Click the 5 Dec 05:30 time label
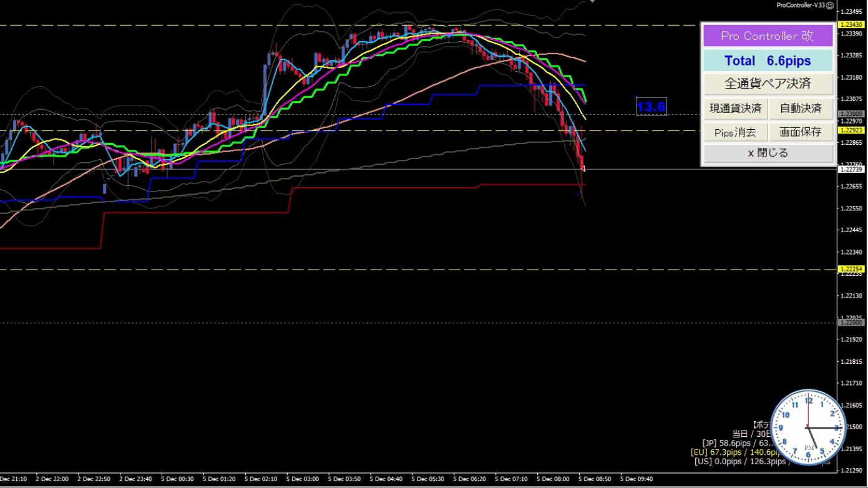Screen dimensions: 868x488 tap(428, 479)
